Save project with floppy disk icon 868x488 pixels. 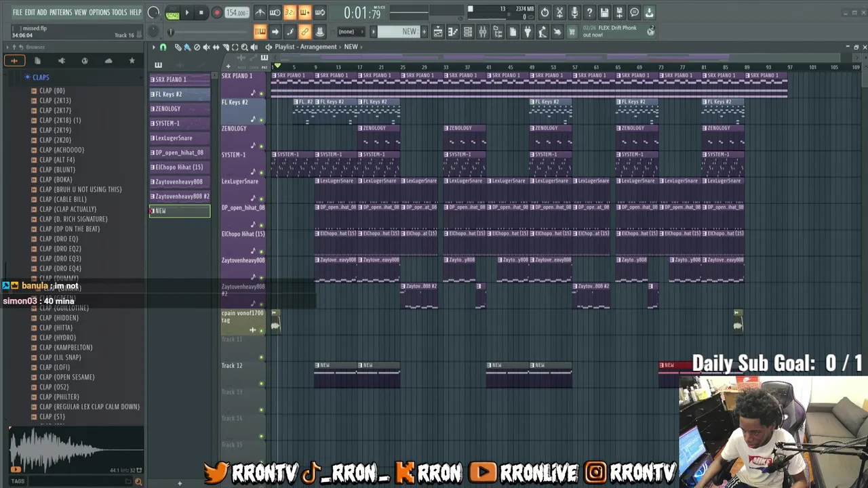[x=604, y=12]
